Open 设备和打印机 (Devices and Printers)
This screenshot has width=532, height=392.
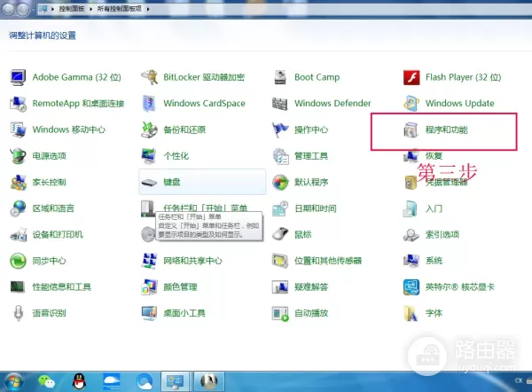coord(57,235)
